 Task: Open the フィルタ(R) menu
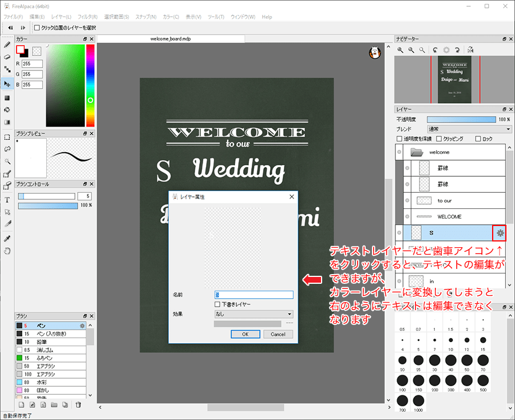[88, 17]
